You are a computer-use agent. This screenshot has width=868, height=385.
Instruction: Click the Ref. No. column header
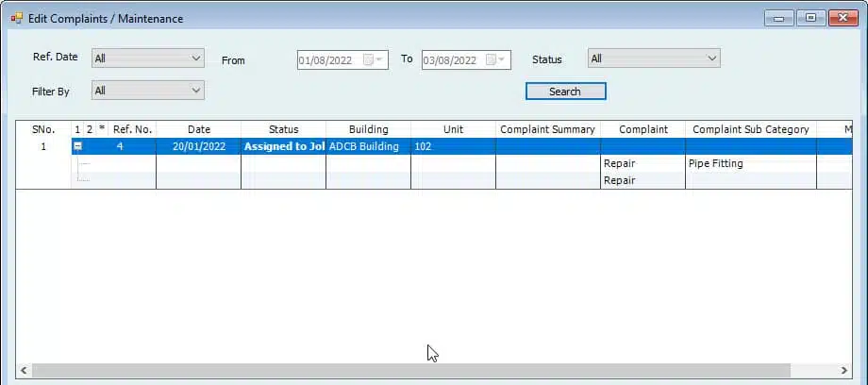pyautogui.click(x=132, y=129)
